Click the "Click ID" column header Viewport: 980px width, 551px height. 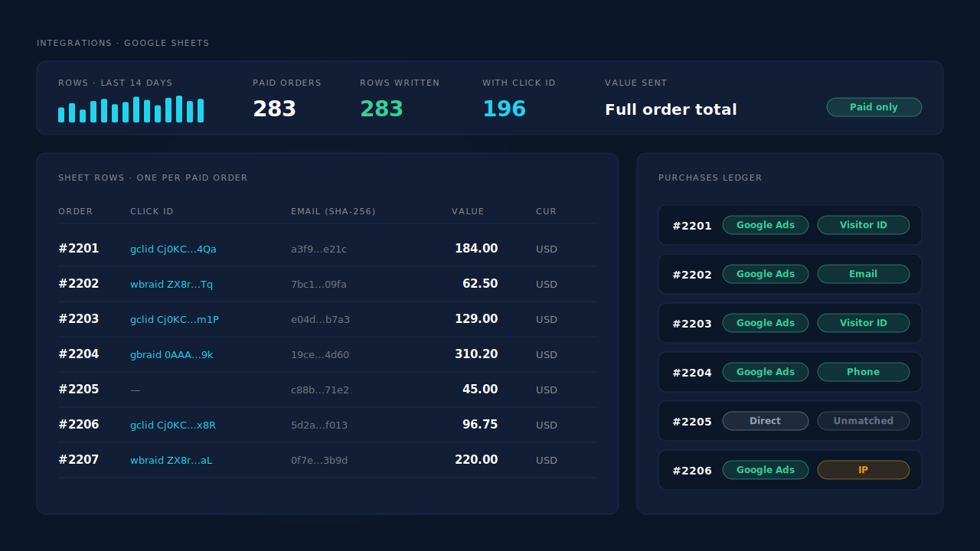[x=152, y=211]
